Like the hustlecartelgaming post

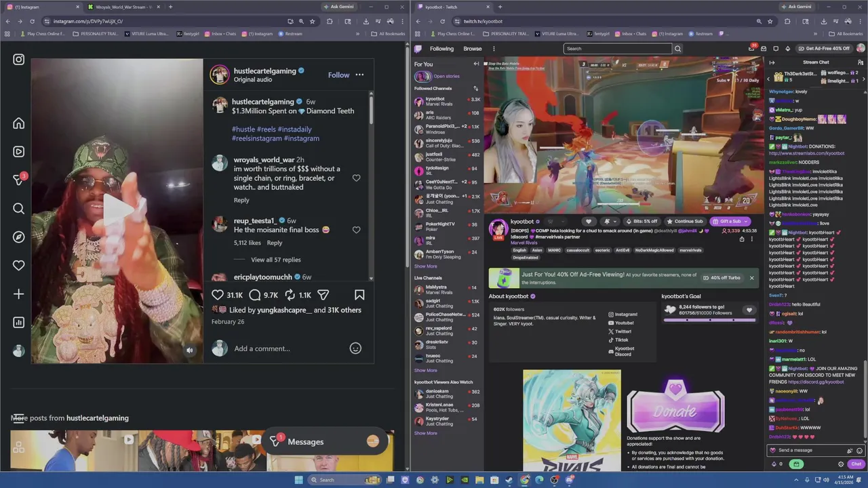[218, 295]
